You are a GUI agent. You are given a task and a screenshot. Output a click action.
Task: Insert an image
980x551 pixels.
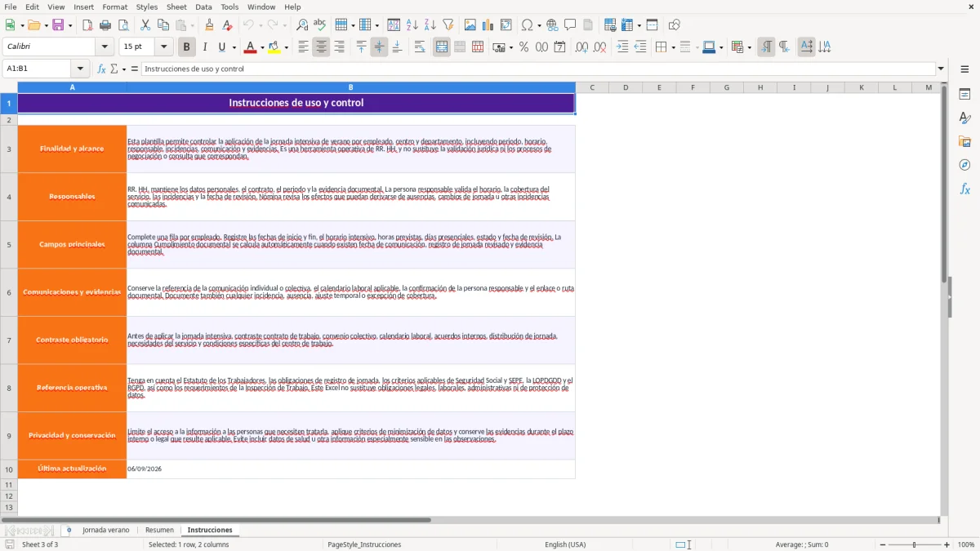(x=470, y=25)
